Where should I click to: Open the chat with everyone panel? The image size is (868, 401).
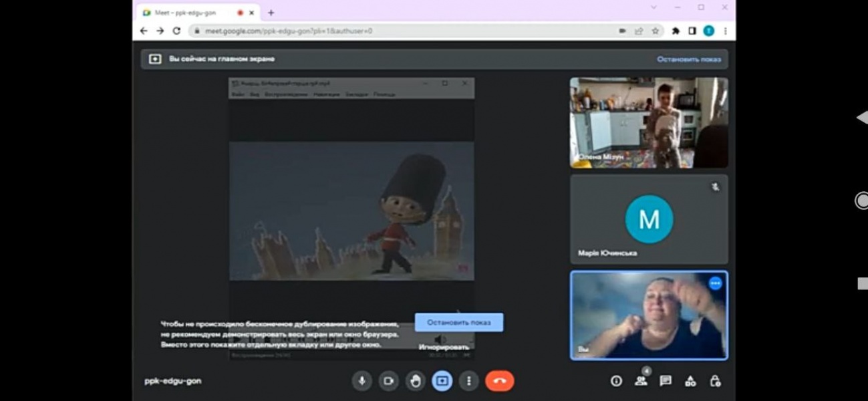(666, 381)
